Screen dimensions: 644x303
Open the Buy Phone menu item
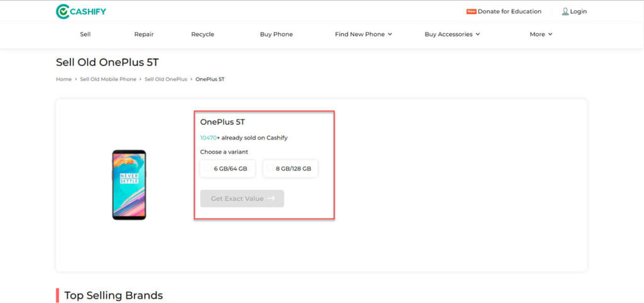point(277,35)
